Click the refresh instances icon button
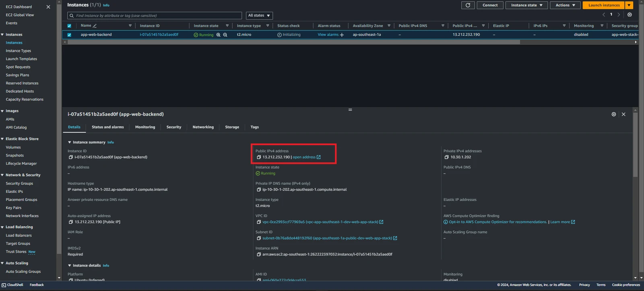Image resolution: width=644 pixels, height=291 pixels. 468,5
